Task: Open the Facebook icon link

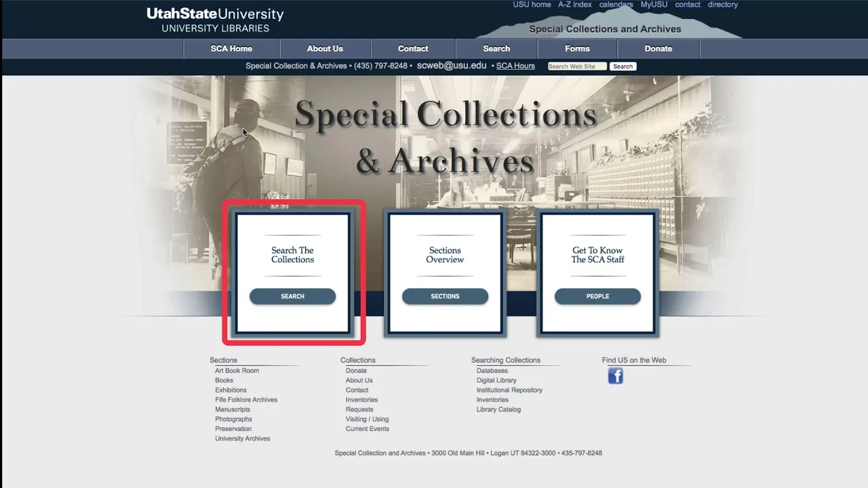Action: pyautogui.click(x=615, y=376)
